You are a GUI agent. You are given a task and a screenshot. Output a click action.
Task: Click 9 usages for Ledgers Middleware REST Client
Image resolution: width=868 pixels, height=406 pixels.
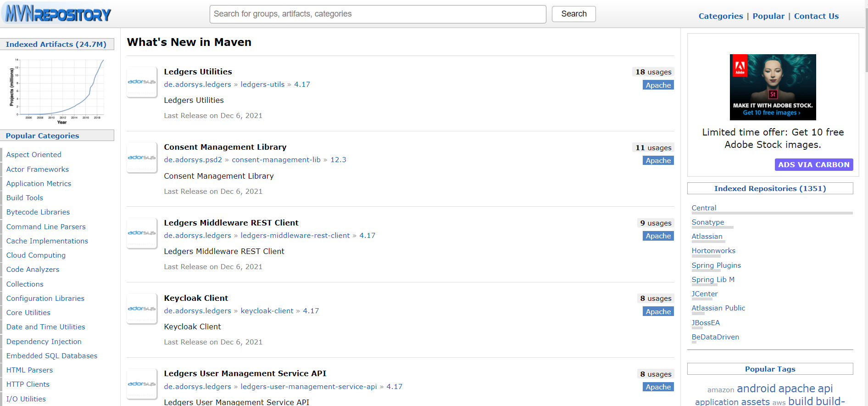click(x=656, y=223)
